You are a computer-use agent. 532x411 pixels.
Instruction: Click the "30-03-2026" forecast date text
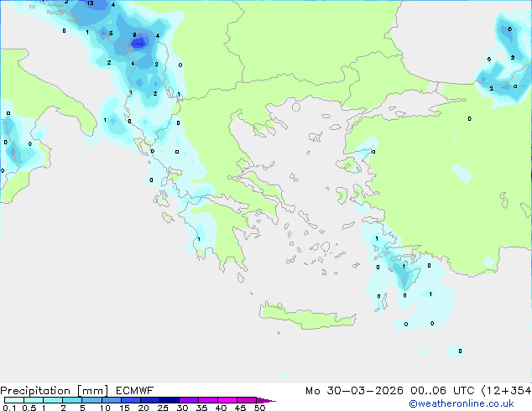pyautogui.click(x=365, y=391)
